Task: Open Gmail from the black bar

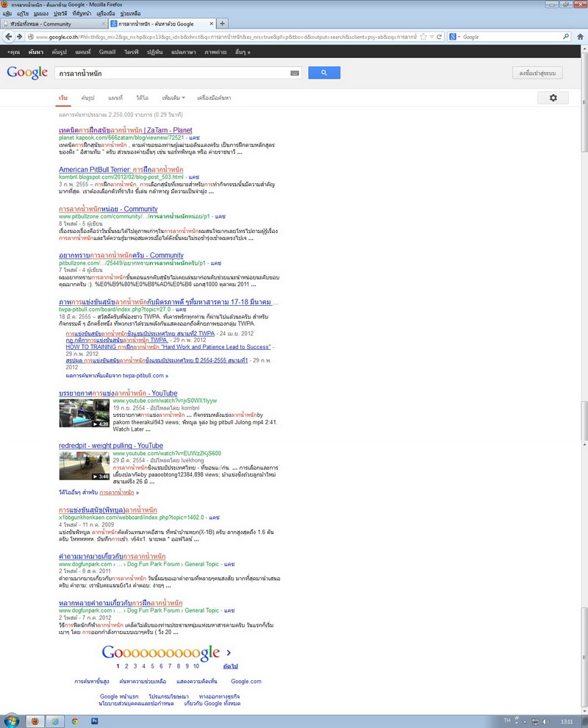Action: point(107,52)
